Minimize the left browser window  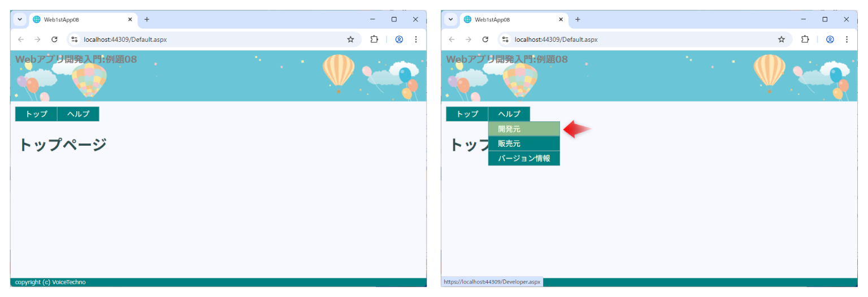pos(372,19)
